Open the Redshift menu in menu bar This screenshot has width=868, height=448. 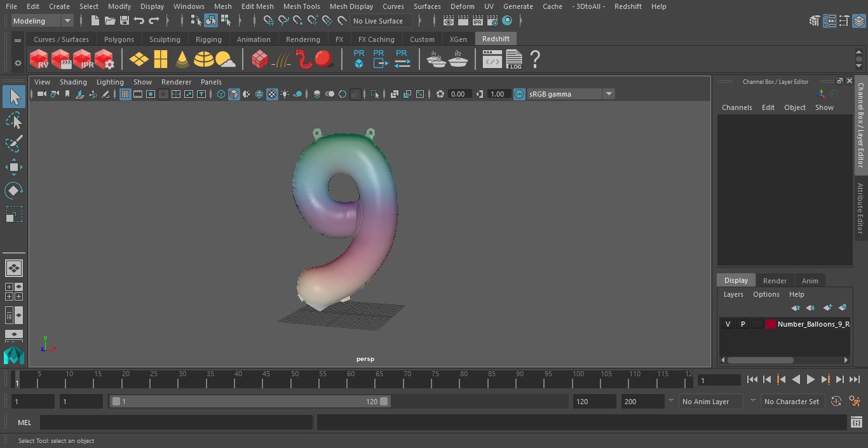(628, 6)
